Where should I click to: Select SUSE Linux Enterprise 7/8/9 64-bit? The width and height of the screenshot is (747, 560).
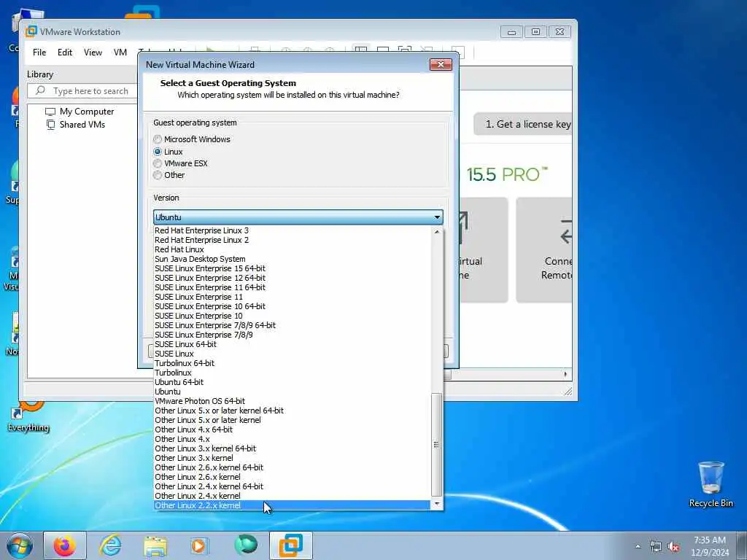click(292, 326)
